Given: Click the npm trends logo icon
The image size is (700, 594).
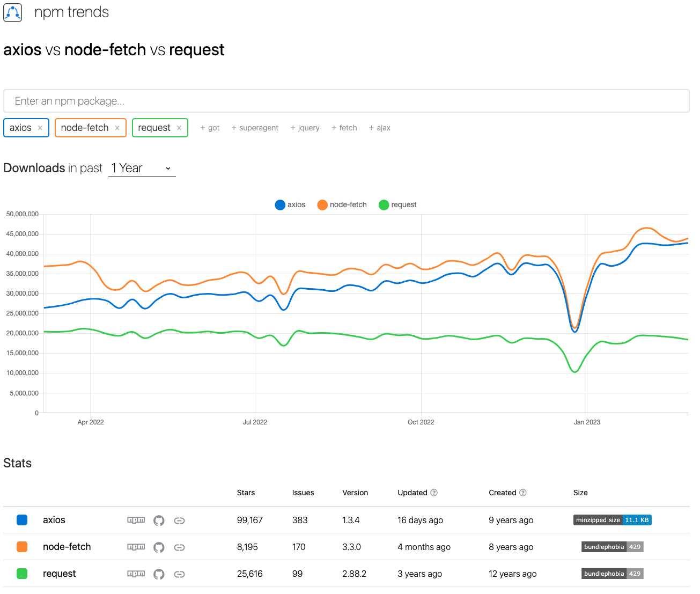Looking at the screenshot, I should [13, 12].
